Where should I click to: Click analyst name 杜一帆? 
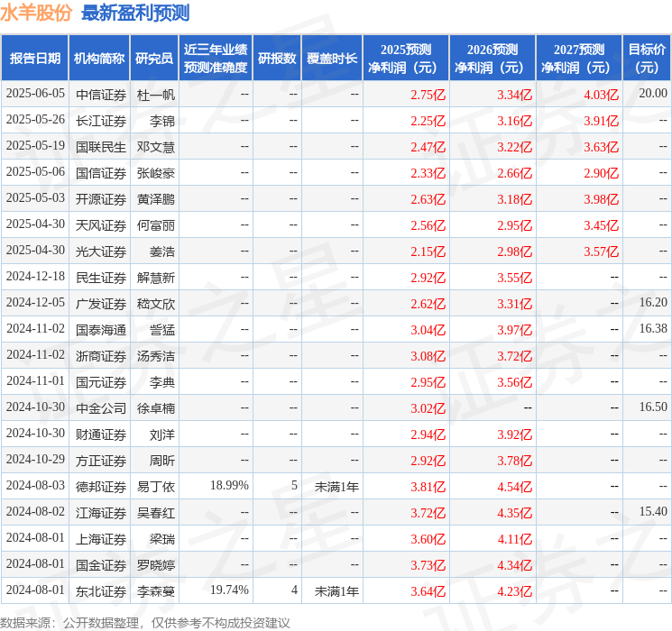155,95
